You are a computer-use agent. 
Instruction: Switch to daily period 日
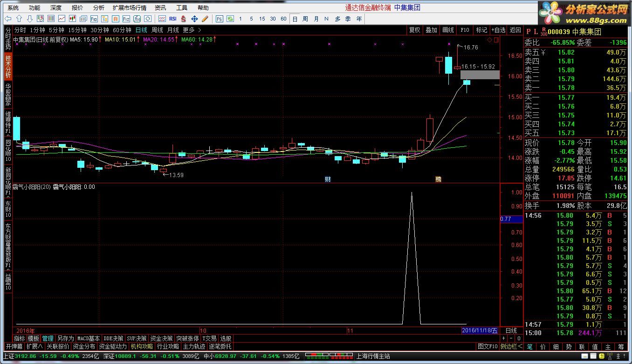tap(295, 19)
